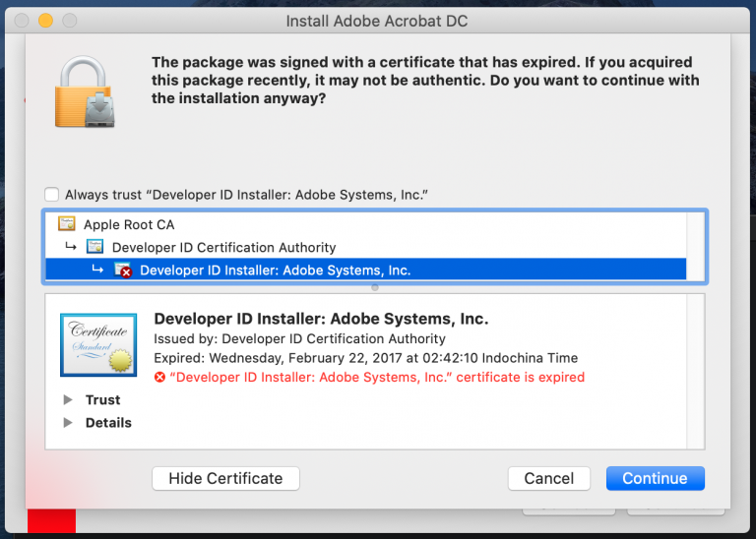Click the bold Developer ID Installer heading
The width and height of the screenshot is (756, 539).
click(321, 319)
